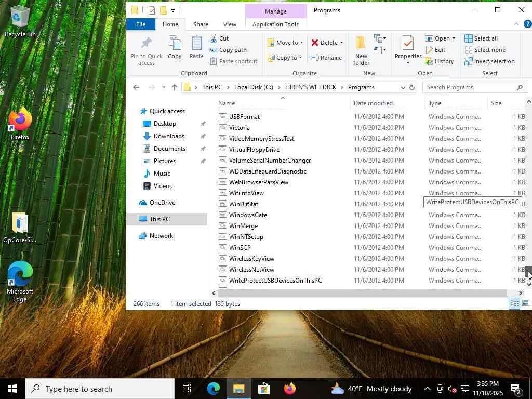Open Task View from the taskbar
Screen dimensions: 532x399
pyautogui.click(x=187, y=389)
